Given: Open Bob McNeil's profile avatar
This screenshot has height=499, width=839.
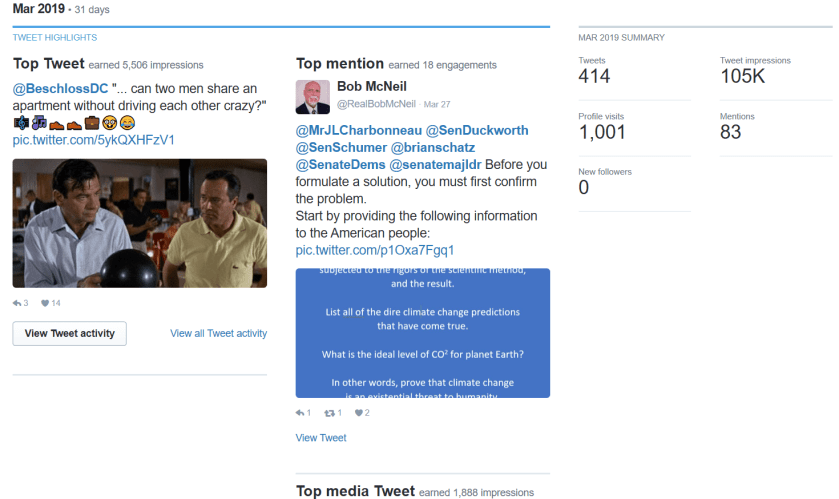Looking at the screenshot, I should (313, 96).
